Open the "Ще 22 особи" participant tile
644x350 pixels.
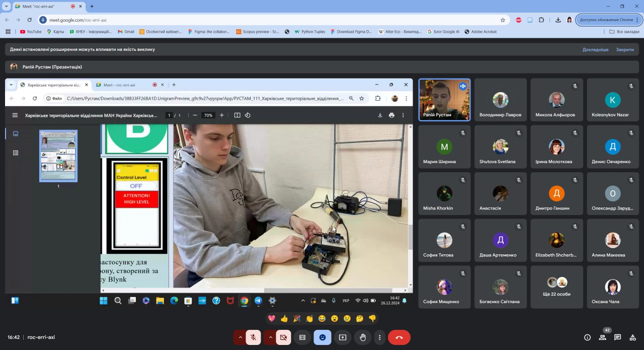pos(556,287)
